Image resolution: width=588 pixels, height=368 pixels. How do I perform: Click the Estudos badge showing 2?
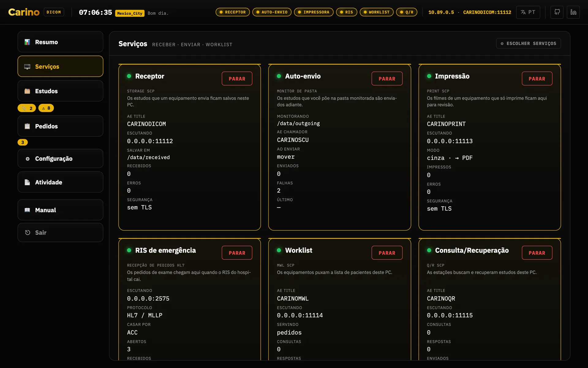tap(27, 108)
